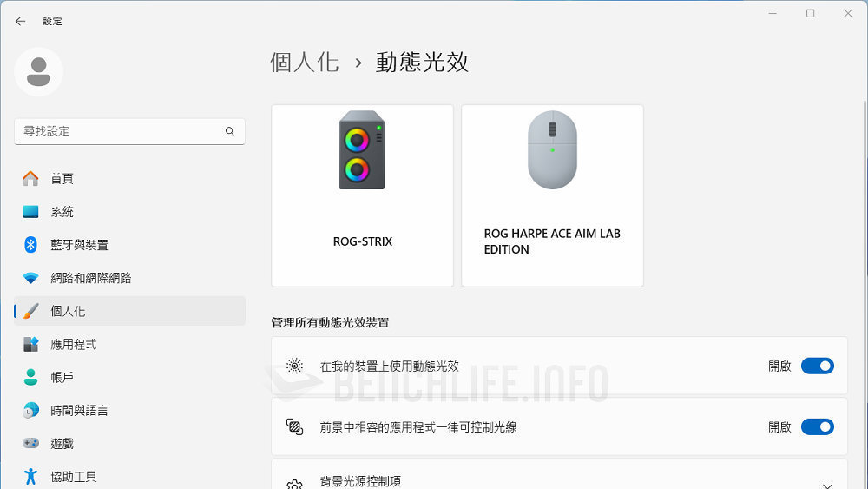Viewport: 868px width, 489px height.
Task: Click the 背景光源控制項 gear icon
Action: 294,485
